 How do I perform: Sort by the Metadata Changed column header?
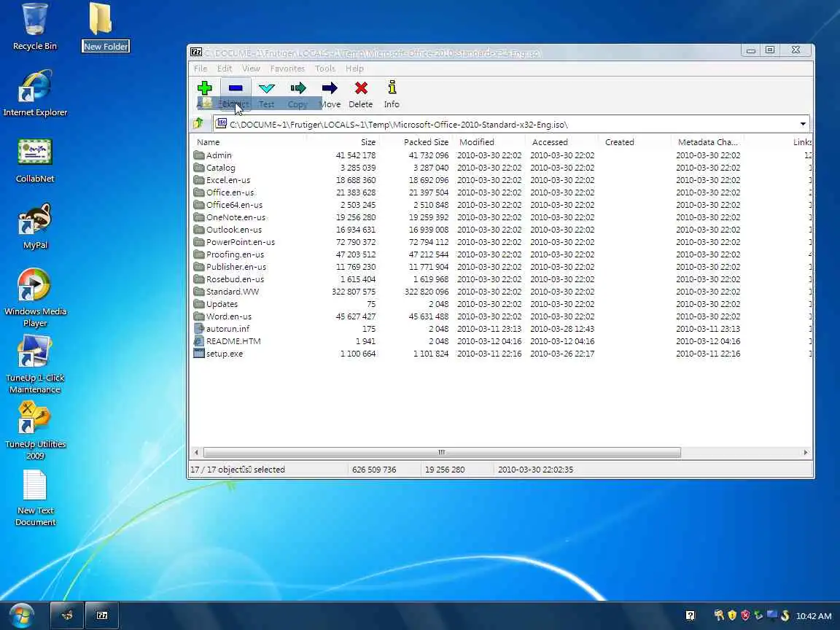(708, 142)
